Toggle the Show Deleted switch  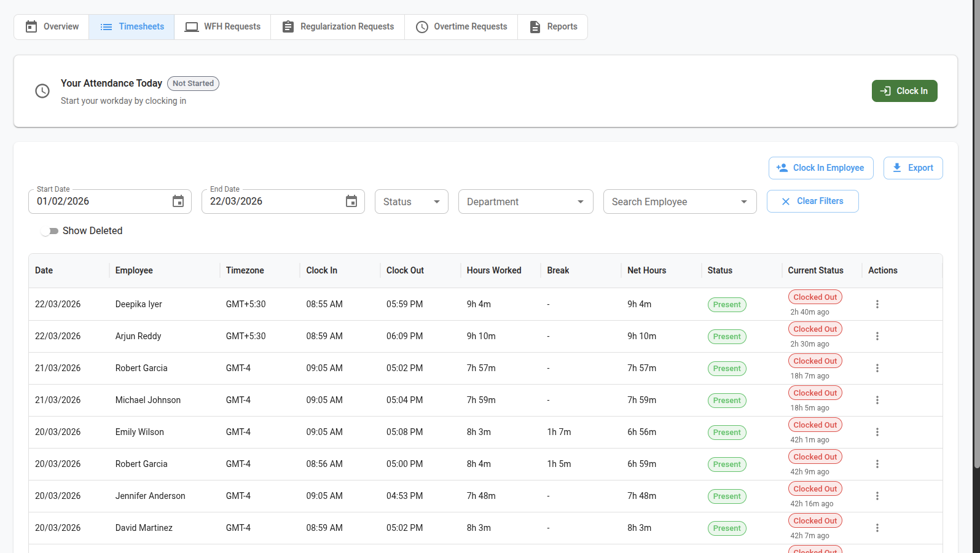click(x=49, y=231)
